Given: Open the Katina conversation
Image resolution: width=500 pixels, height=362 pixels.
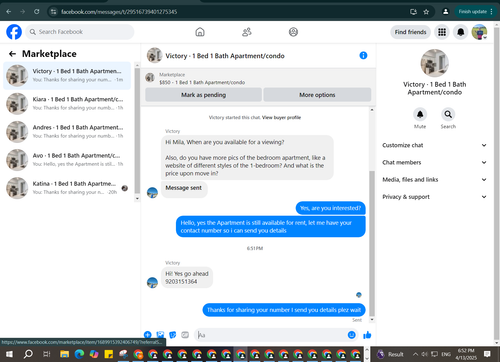Looking at the screenshot, I should 67,188.
